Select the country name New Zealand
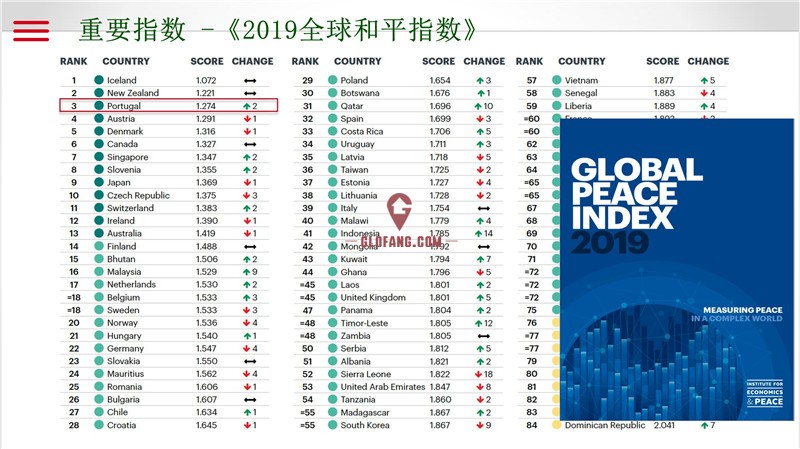This screenshot has width=800, height=449. (x=133, y=93)
